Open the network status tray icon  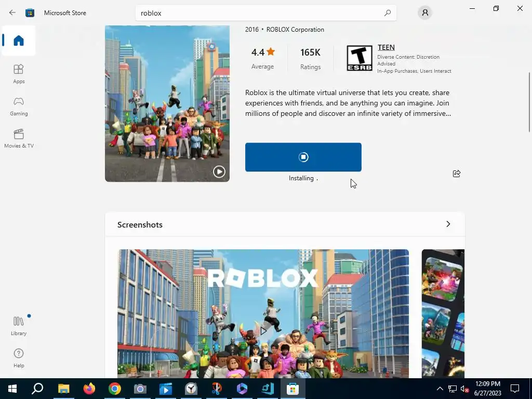pos(453,389)
